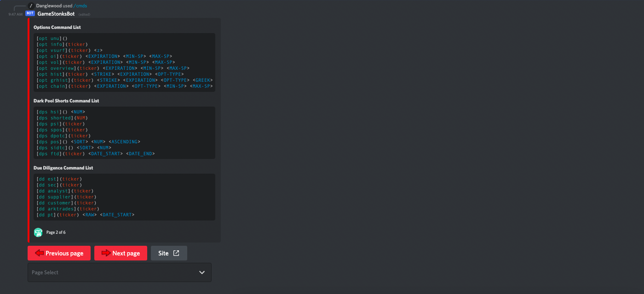This screenshot has height=294, width=644.
Task: Click the [dd arktrades](ticker) line
Action: (x=68, y=209)
